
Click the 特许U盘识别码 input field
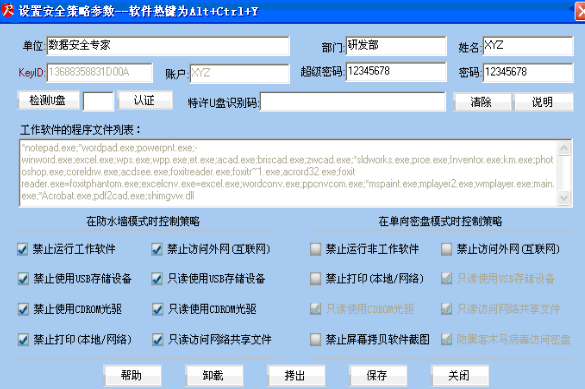coord(353,101)
